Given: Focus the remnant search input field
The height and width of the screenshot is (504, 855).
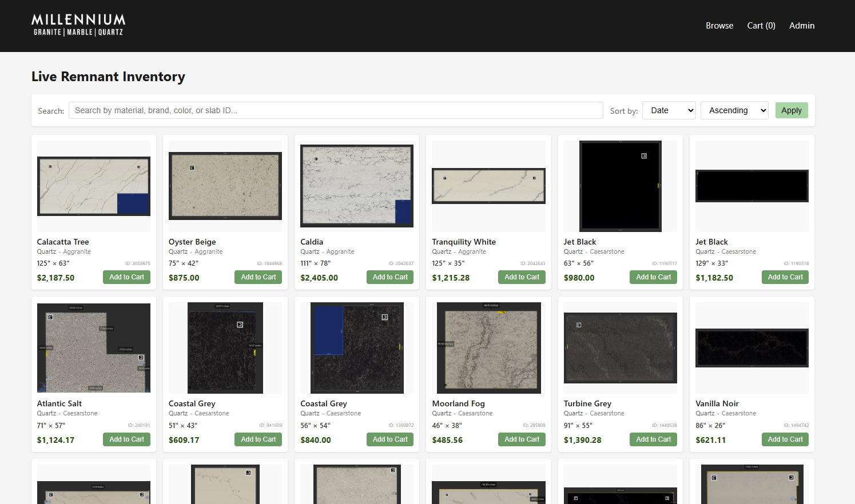Looking at the screenshot, I should (x=336, y=110).
